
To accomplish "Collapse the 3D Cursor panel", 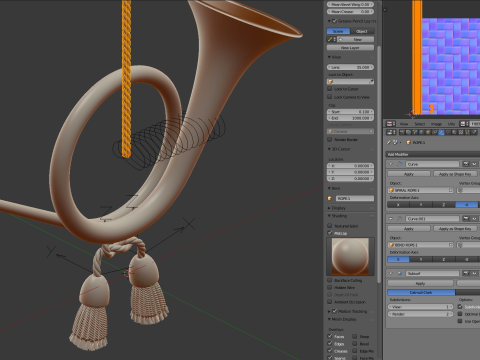I will (329, 149).
